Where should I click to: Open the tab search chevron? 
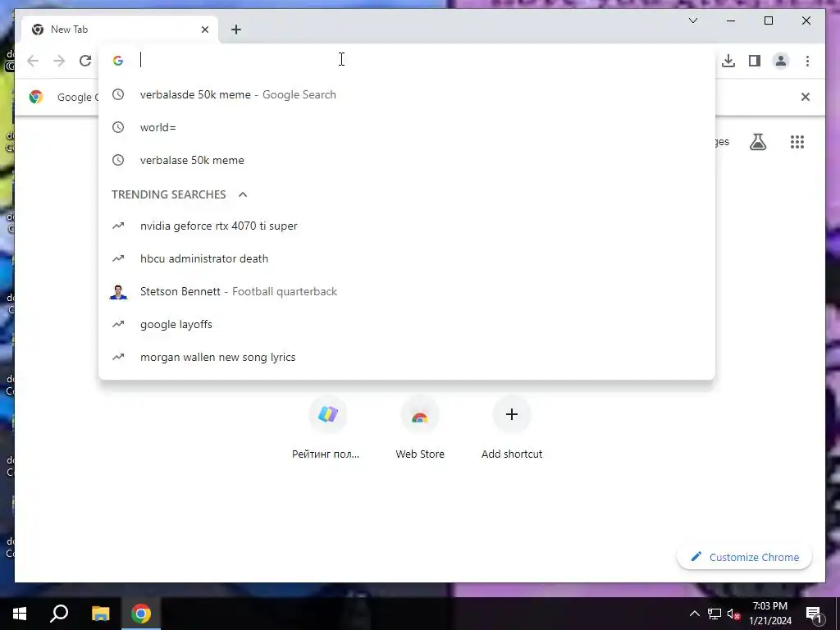coord(692,21)
